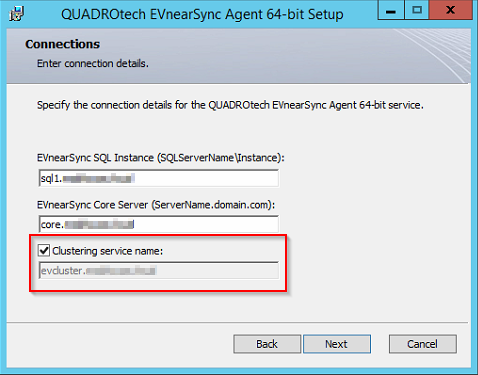Viewport: 478px width, 375px height.
Task: Click the QUADROtech EVnearSync Agent Setup title text
Action: (x=202, y=14)
